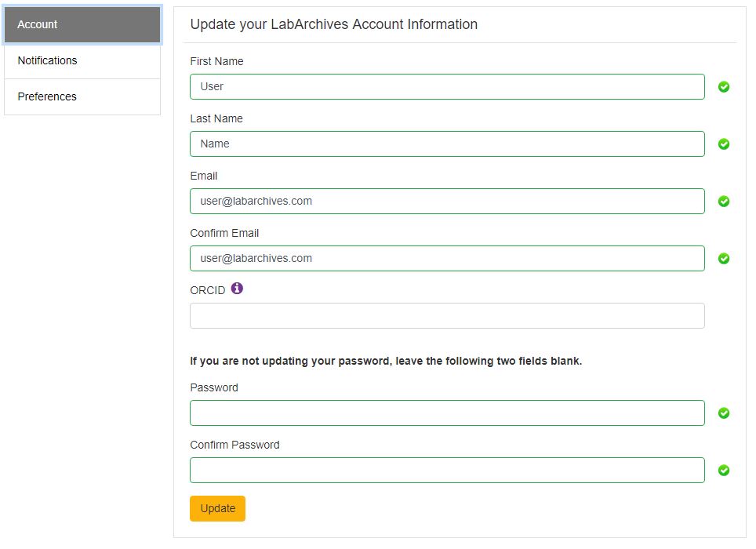
Task: Focus the empty ORCID input field
Action: pos(448,316)
